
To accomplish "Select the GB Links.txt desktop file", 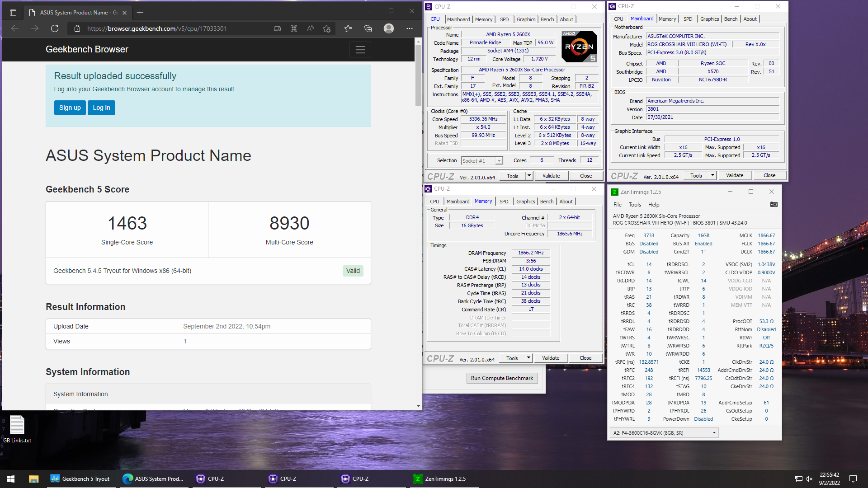I will tap(17, 429).
